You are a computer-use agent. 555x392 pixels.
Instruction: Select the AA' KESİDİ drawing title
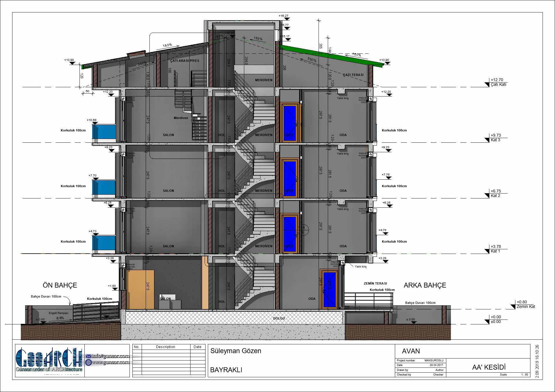pyautogui.click(x=489, y=367)
